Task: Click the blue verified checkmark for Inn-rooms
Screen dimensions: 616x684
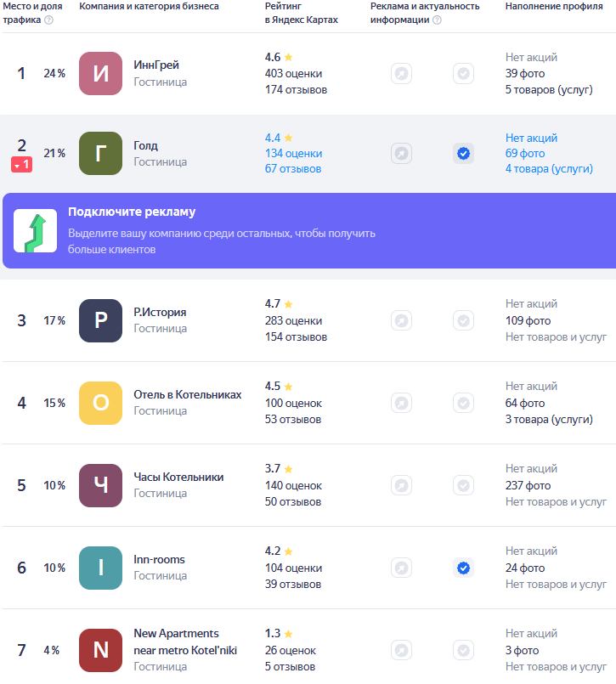Action: [463, 568]
